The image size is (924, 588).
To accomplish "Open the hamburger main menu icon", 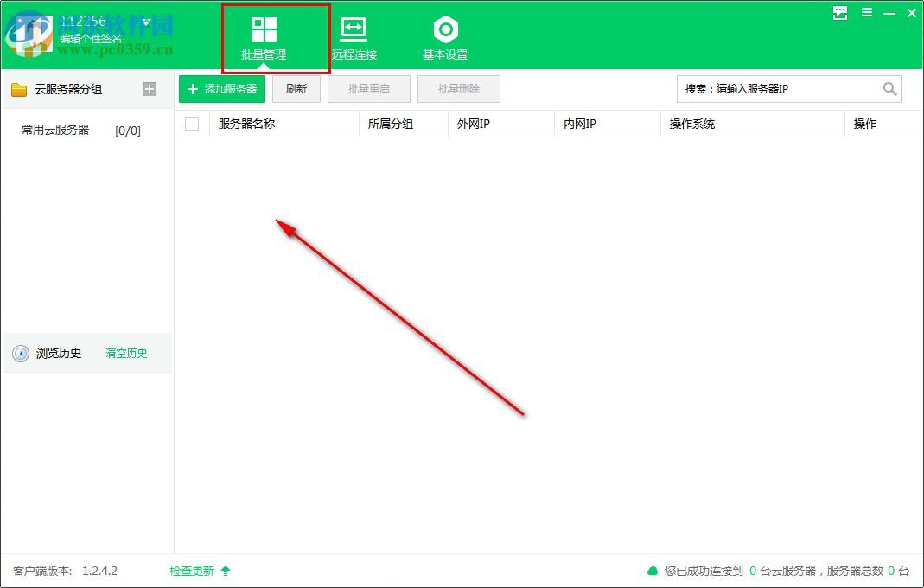I will [x=866, y=13].
